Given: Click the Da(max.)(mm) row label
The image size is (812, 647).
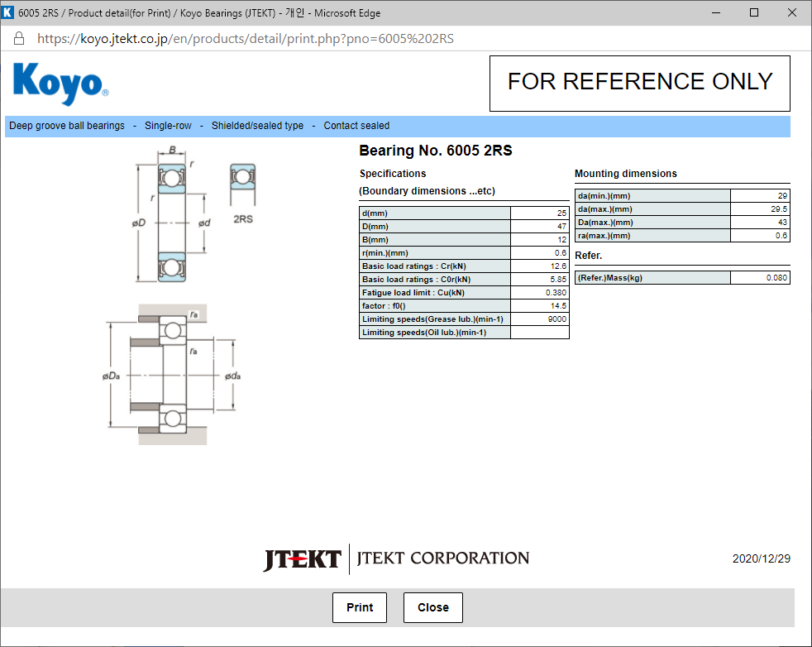Looking at the screenshot, I should point(652,223).
